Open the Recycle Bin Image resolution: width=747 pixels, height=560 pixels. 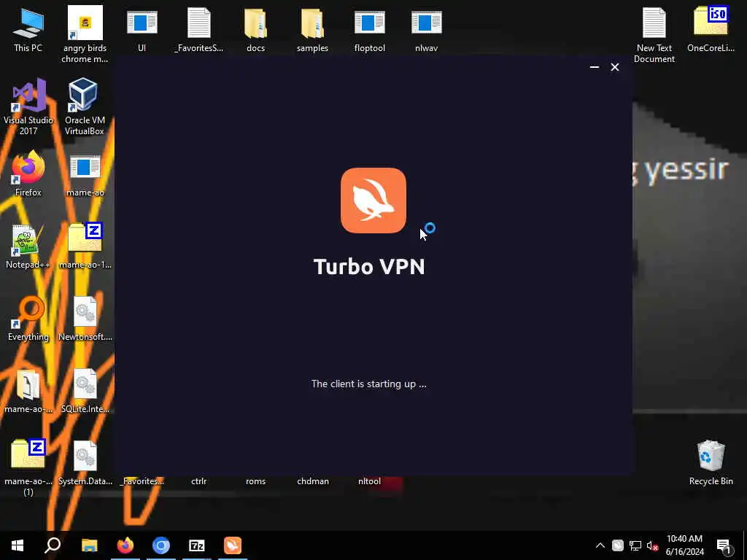coord(711,463)
